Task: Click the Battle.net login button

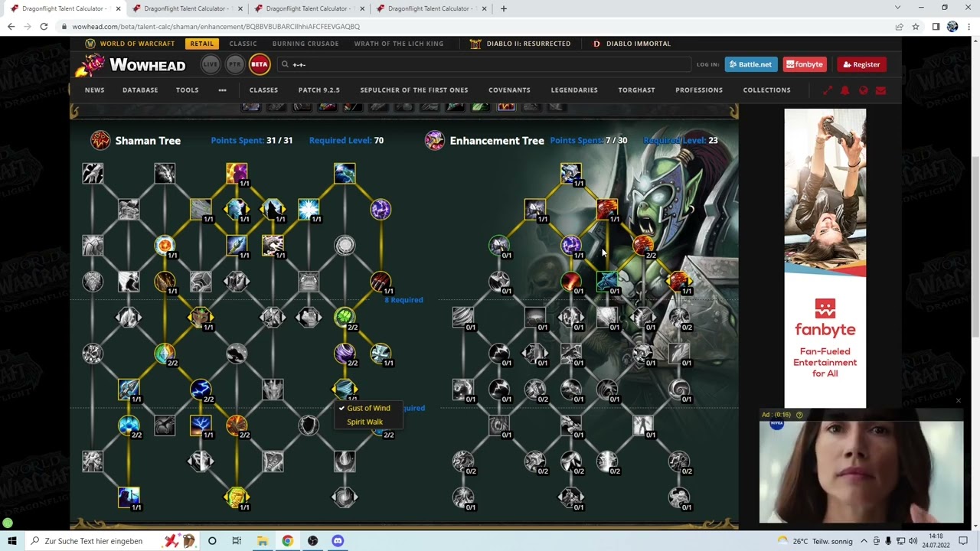Action: 751,64
